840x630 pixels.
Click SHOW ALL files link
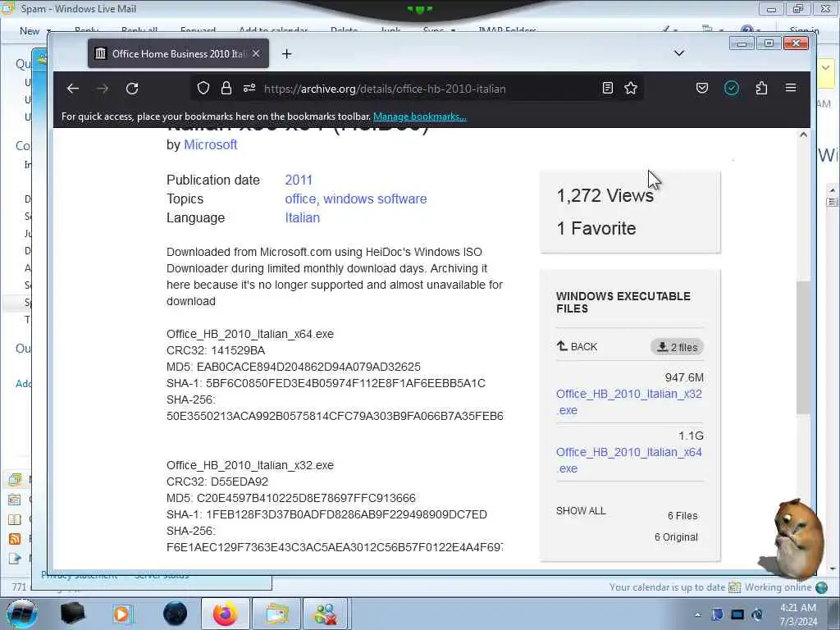coord(581,511)
